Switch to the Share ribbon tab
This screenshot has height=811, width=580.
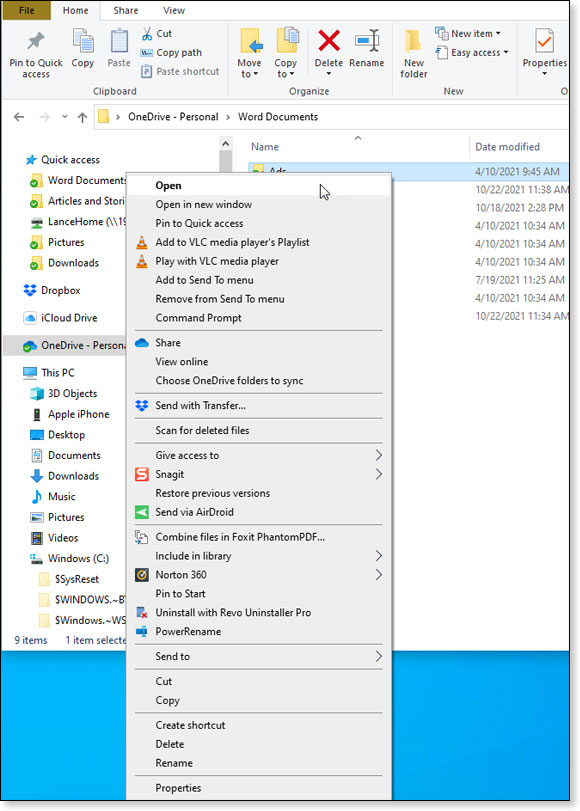pyautogui.click(x=126, y=10)
